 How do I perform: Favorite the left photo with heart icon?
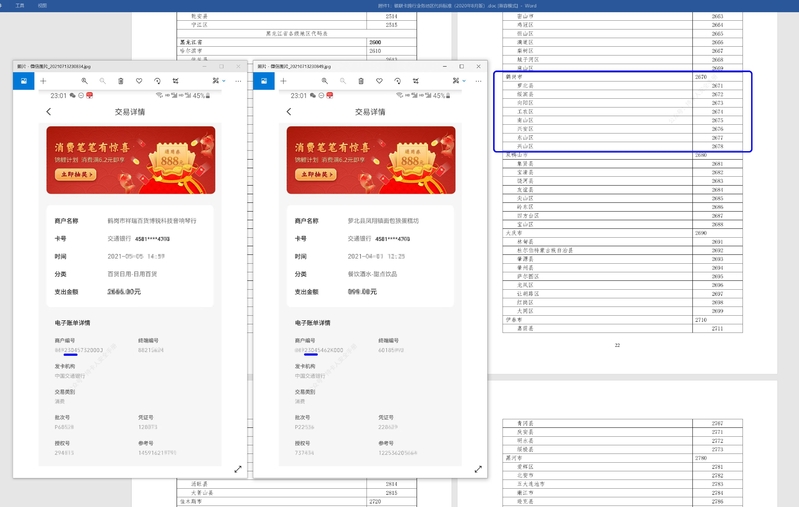[139, 80]
